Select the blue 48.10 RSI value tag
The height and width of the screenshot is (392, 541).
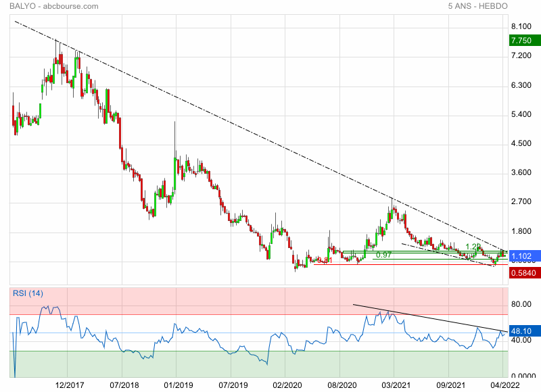click(525, 331)
